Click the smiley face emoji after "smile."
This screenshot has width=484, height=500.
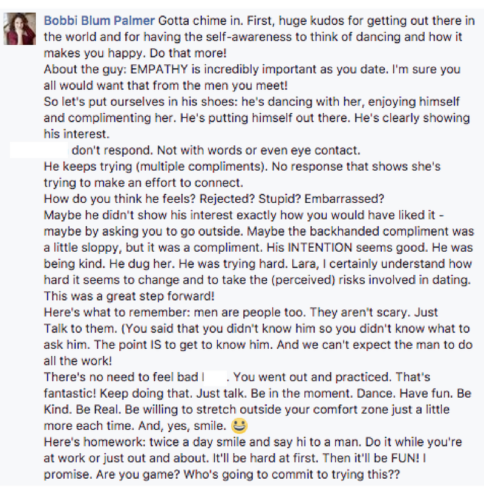pos(239,426)
